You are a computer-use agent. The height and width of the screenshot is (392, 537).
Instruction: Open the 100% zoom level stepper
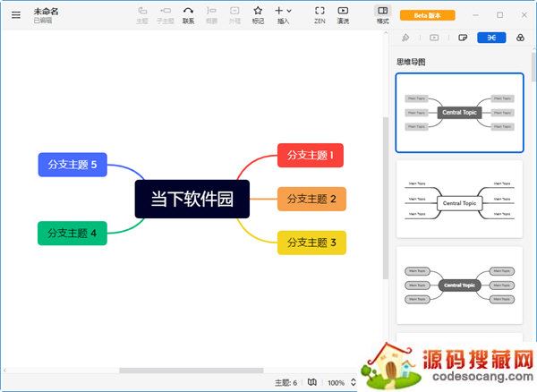353,382
